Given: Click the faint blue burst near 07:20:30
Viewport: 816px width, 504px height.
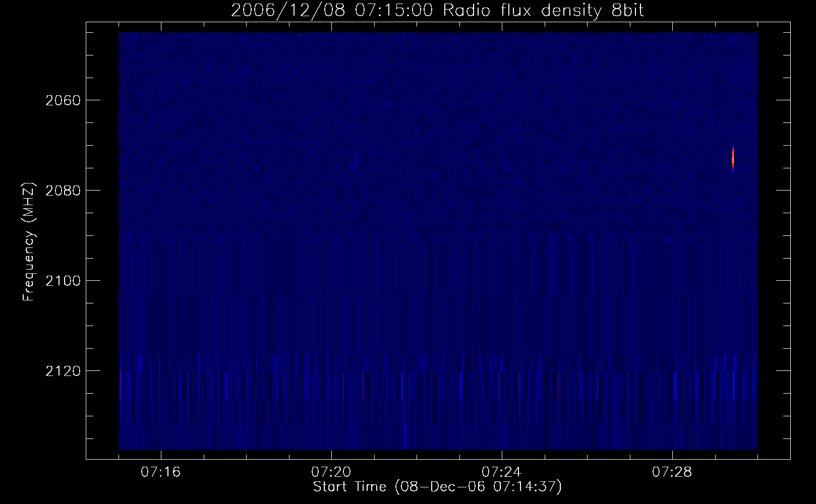Looking at the screenshot, I should (356, 157).
